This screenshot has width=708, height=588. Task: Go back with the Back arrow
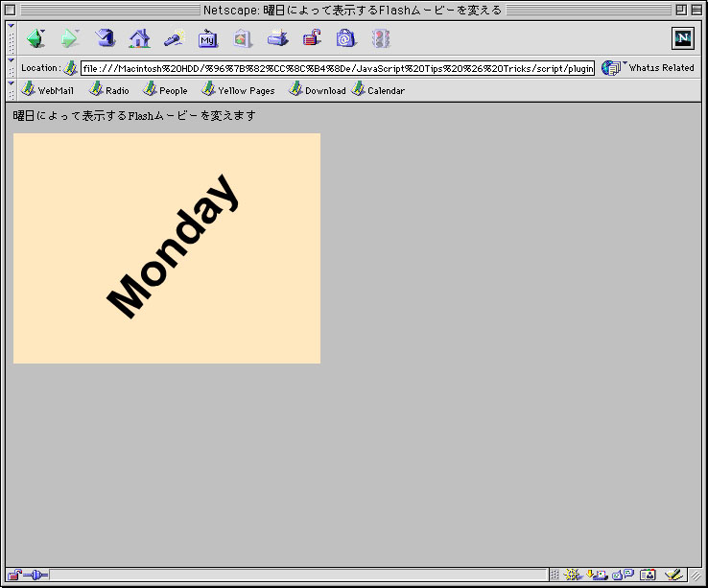point(35,38)
